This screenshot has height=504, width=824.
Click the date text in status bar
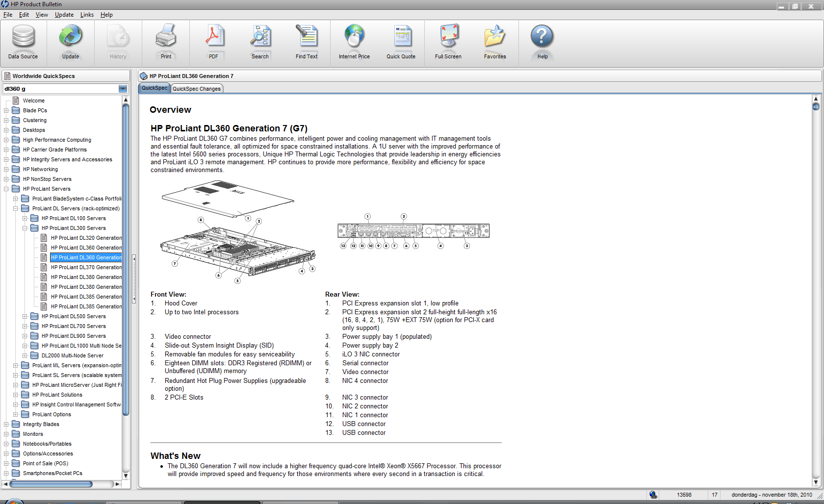[x=772, y=495]
